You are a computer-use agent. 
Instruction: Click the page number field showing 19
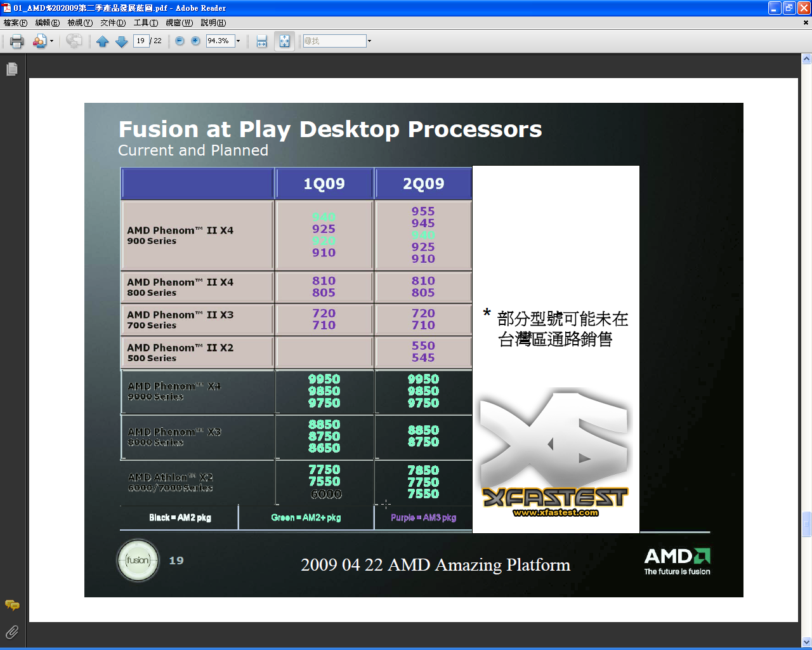click(141, 41)
